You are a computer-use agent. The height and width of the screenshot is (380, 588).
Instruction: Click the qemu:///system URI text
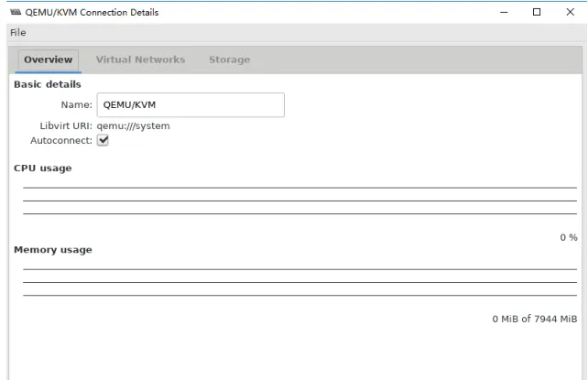click(x=133, y=126)
